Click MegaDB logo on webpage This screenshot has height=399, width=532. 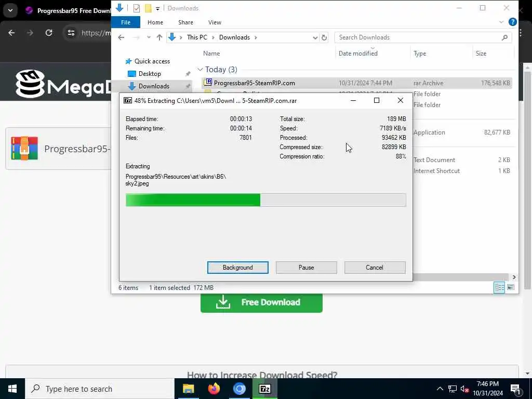pos(63,84)
